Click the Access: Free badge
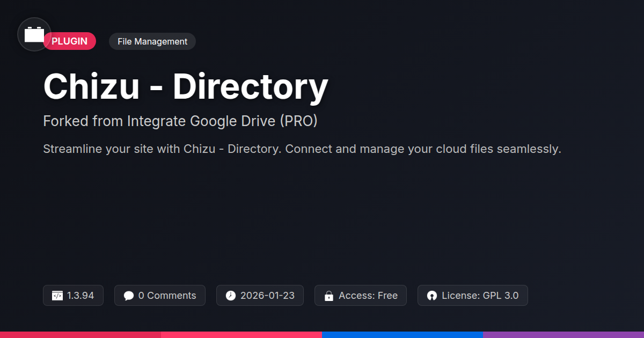Viewport: 644px width, 338px height. pos(361,296)
